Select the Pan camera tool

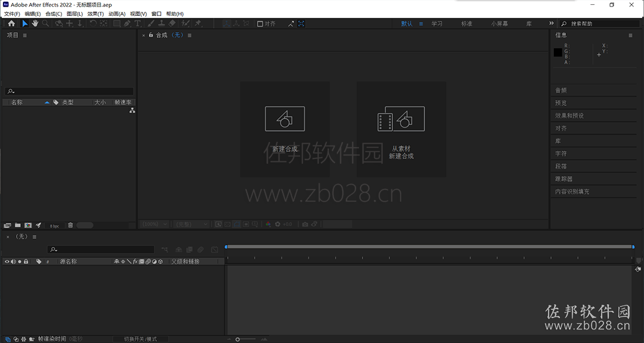tap(70, 23)
